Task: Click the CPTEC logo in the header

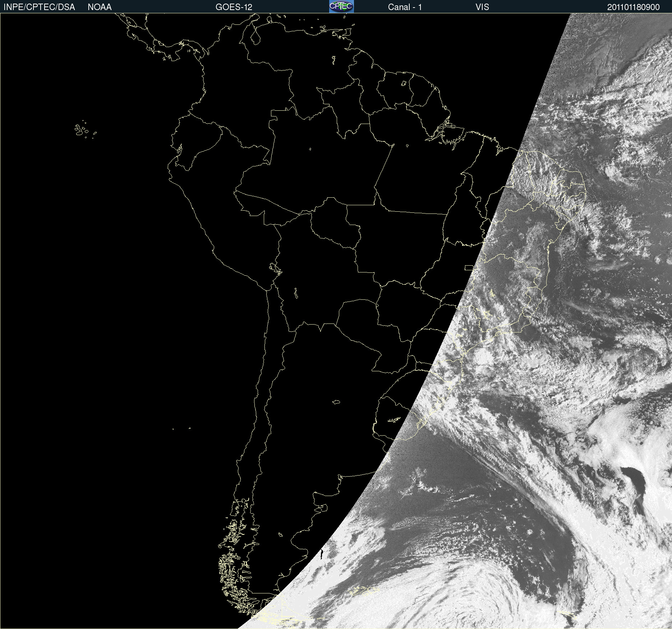Action: click(341, 6)
